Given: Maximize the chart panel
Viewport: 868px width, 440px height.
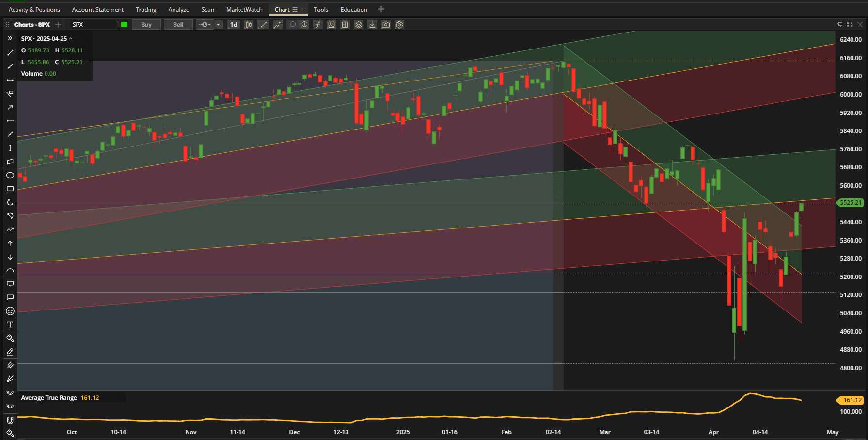Looking at the screenshot, I should (850, 25).
